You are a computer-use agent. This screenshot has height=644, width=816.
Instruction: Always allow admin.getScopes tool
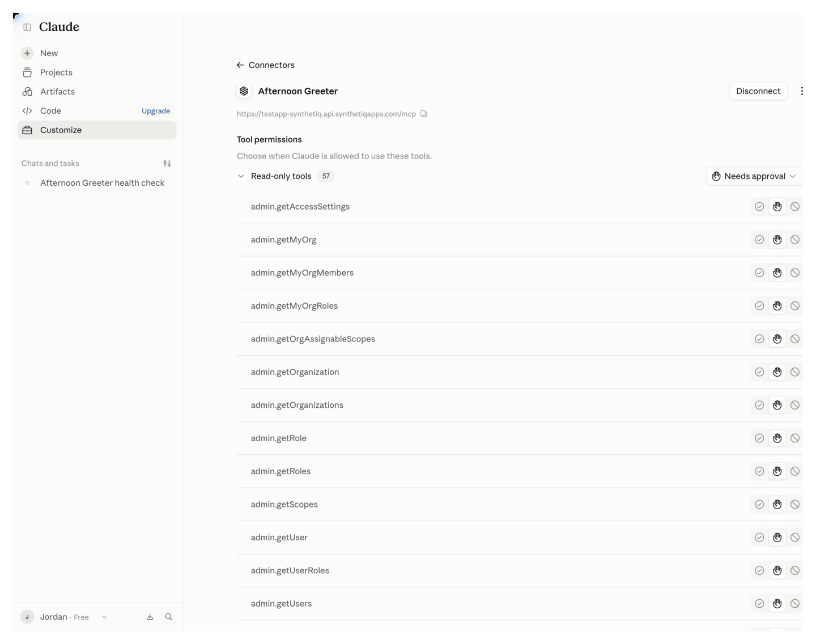[x=759, y=504]
